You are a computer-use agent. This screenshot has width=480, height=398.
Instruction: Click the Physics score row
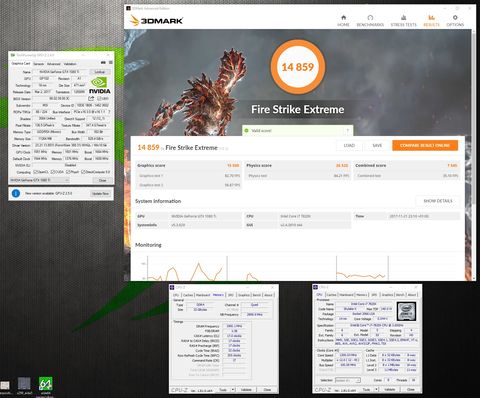(297, 165)
